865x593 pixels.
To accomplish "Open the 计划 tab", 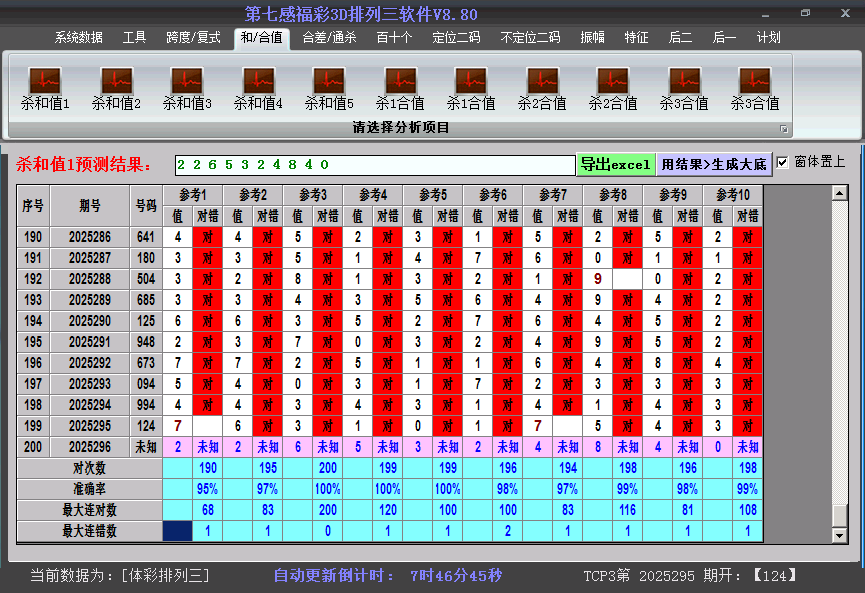I will pyautogui.click(x=768, y=38).
